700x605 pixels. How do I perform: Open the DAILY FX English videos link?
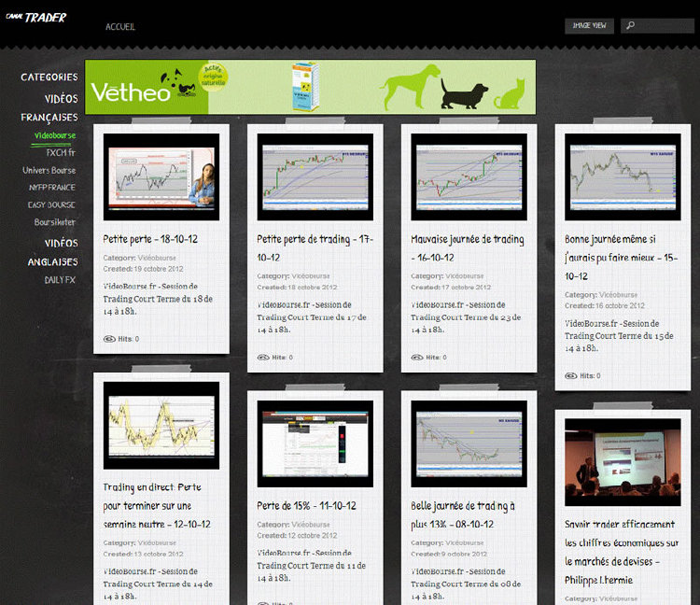tap(60, 280)
